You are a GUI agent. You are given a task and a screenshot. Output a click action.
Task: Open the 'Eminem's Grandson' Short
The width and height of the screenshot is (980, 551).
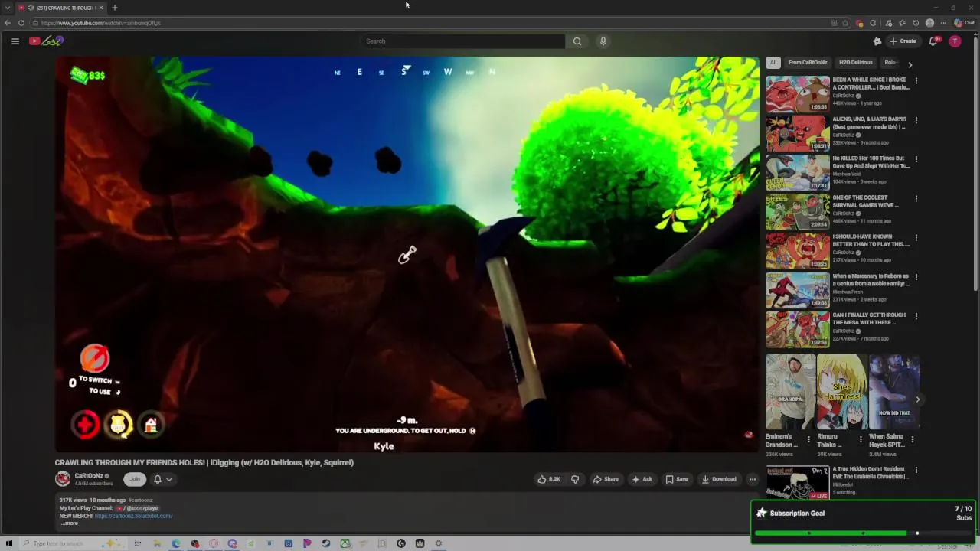(x=790, y=391)
